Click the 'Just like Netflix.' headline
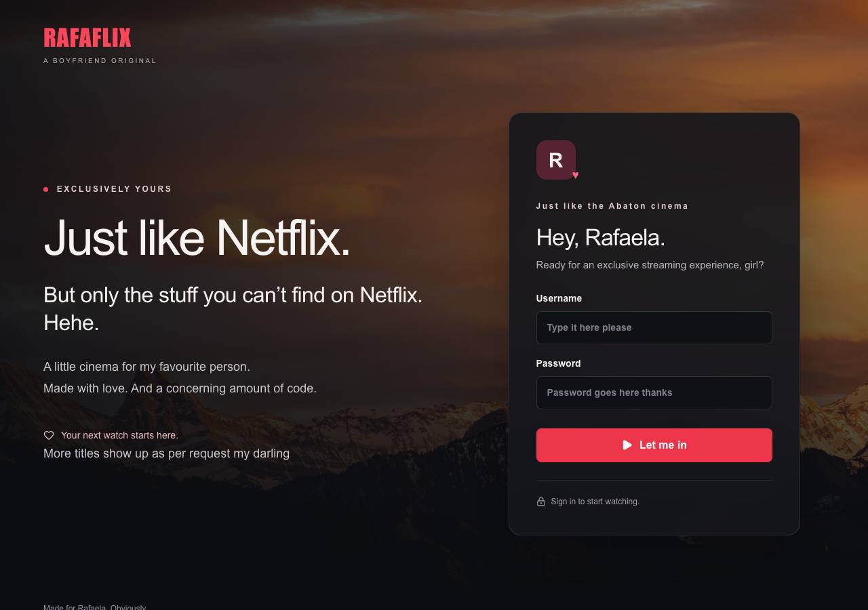The height and width of the screenshot is (610, 868). click(x=197, y=237)
